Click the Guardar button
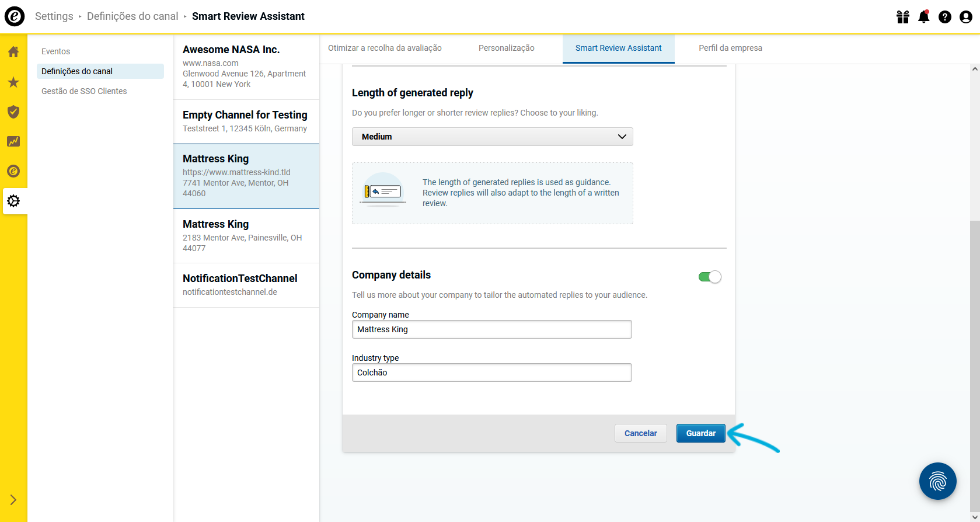 point(700,433)
